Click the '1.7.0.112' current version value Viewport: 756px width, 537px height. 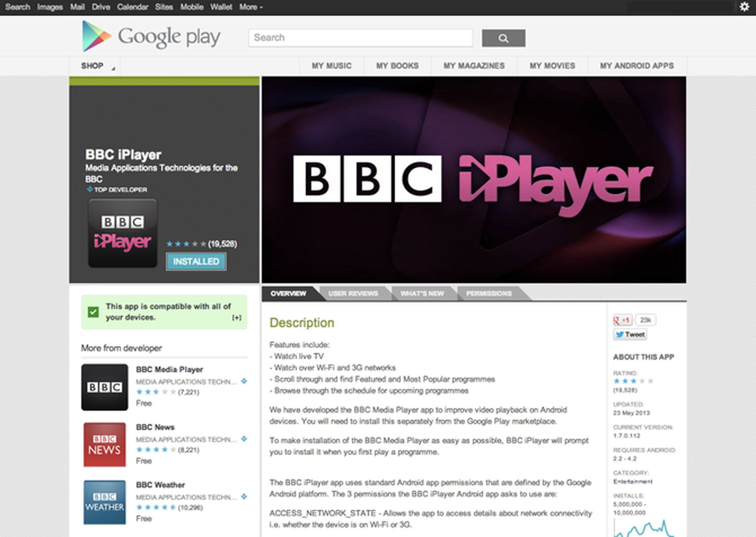627,436
